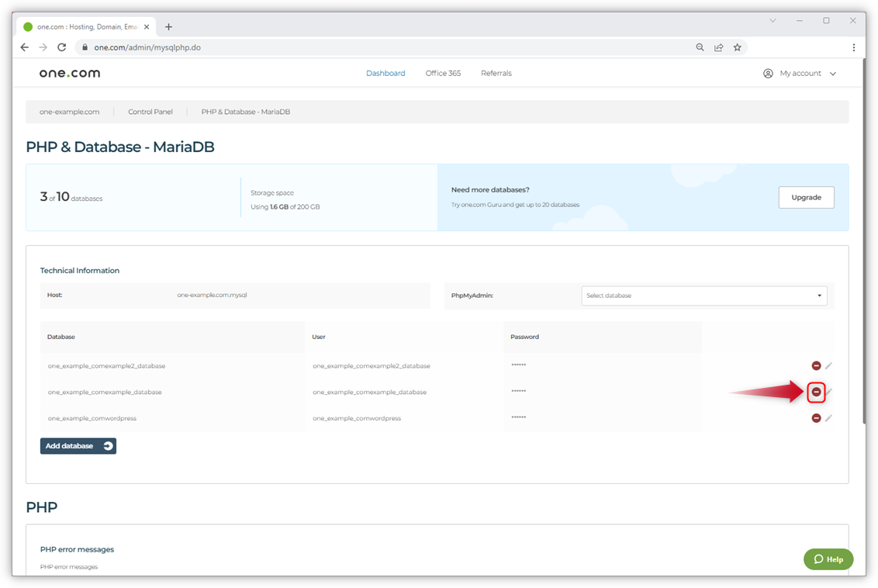Edit the one_example_comwordpress database
The image size is (878, 588).
click(828, 418)
